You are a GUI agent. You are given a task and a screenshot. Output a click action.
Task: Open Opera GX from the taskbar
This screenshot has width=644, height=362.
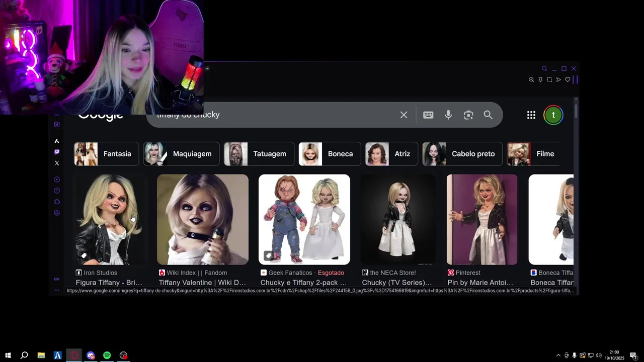[74, 355]
